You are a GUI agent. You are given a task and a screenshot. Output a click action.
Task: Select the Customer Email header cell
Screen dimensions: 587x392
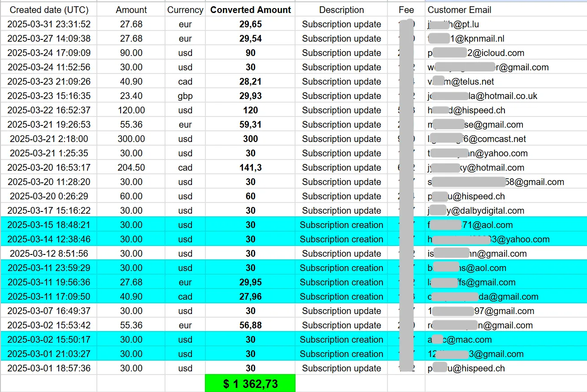pos(459,10)
